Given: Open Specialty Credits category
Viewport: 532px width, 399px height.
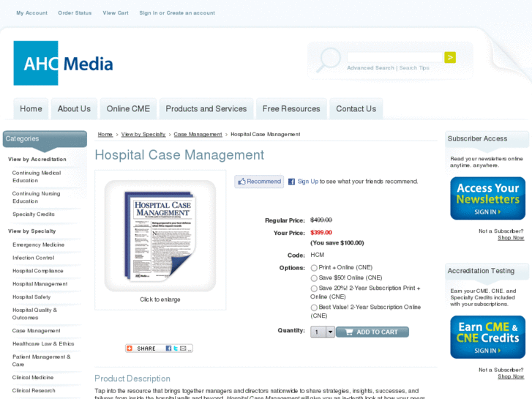Looking at the screenshot, I should [x=34, y=215].
